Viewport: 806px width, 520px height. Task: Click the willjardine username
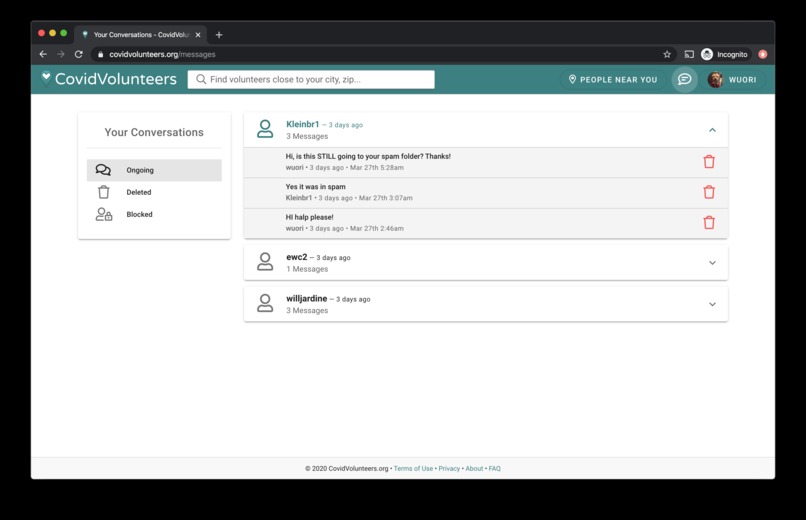click(306, 299)
